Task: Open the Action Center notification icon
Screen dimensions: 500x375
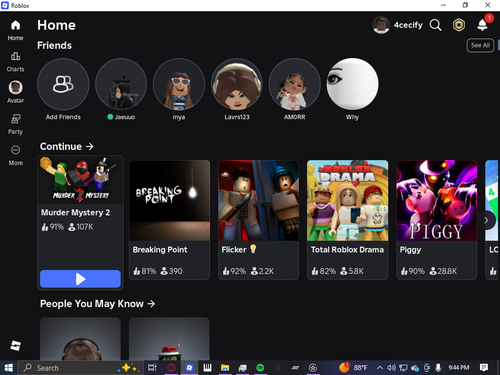Action: (x=484, y=368)
